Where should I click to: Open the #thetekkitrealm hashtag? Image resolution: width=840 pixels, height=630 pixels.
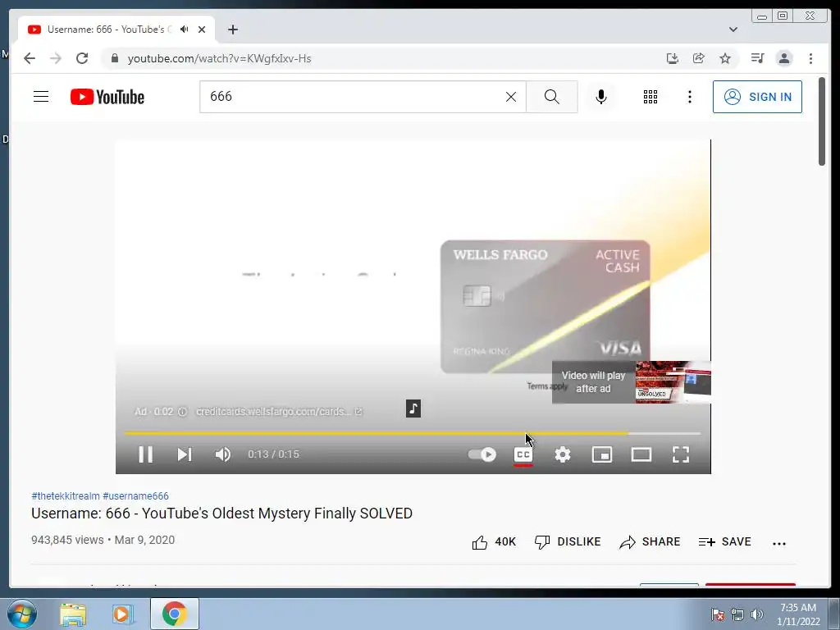[66, 496]
